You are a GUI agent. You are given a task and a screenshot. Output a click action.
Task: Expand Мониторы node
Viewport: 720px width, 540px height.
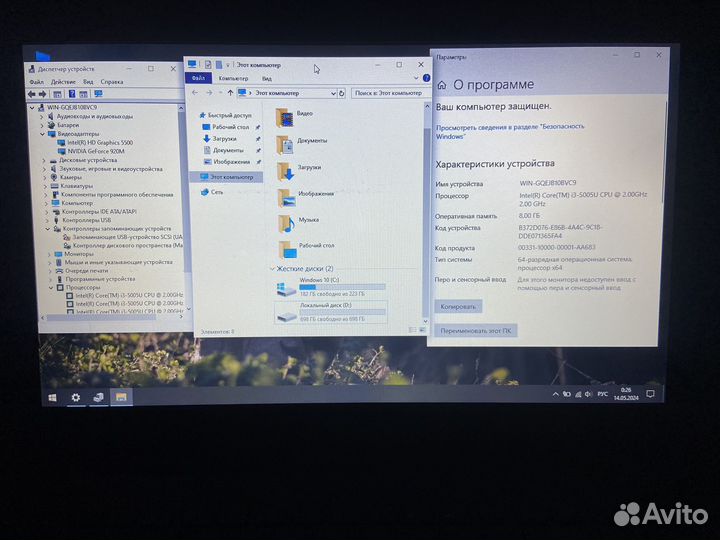49,254
